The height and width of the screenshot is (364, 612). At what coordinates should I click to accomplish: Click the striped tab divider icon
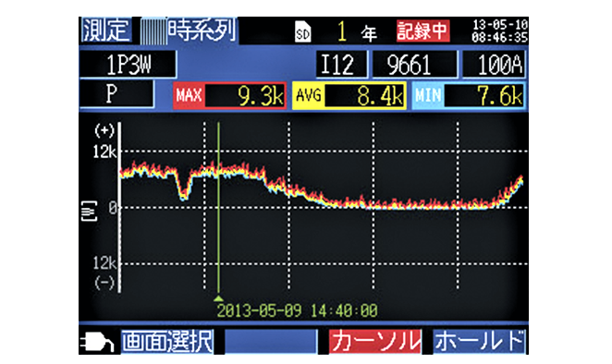click(x=153, y=30)
